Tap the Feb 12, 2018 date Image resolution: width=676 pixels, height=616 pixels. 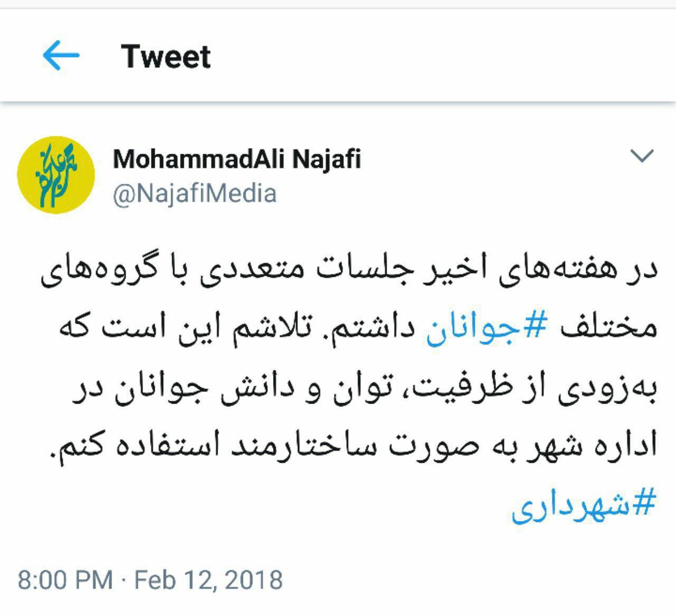point(209,580)
